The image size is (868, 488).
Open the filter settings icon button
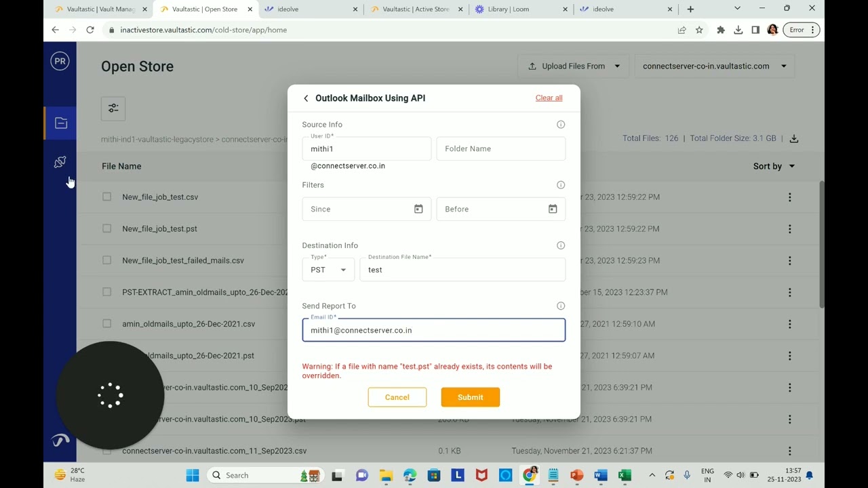[x=113, y=108]
